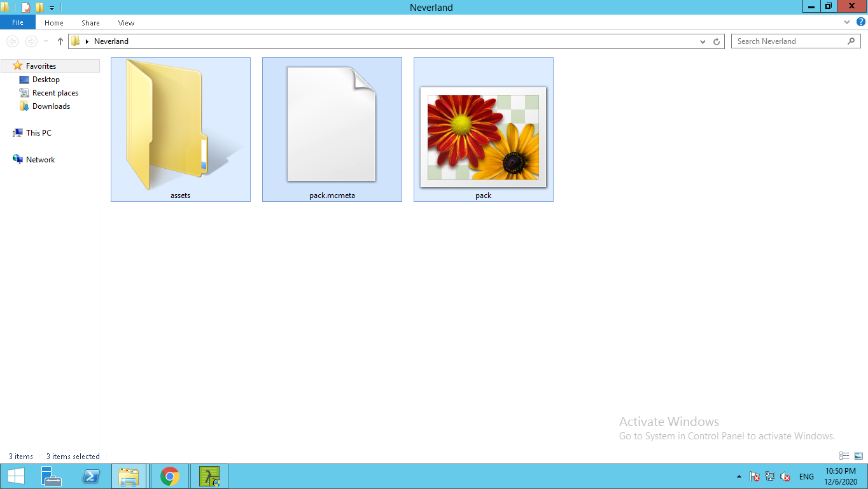Click the folder icon in the address bar
The image size is (868, 489).
76,41
